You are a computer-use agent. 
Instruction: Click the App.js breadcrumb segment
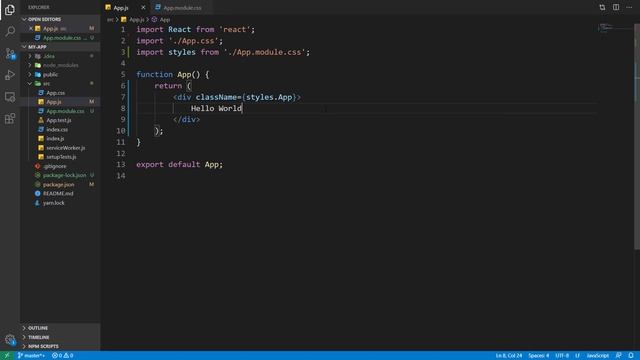click(133, 20)
